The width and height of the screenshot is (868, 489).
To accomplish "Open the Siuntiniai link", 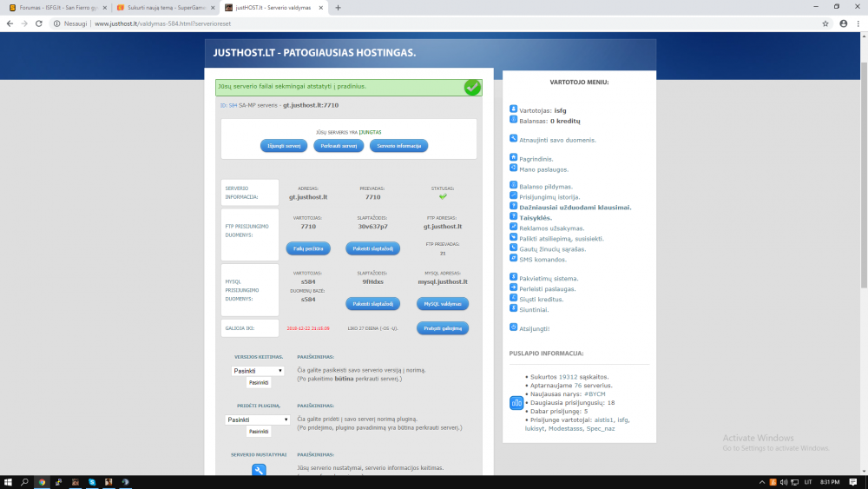I will pos(534,310).
